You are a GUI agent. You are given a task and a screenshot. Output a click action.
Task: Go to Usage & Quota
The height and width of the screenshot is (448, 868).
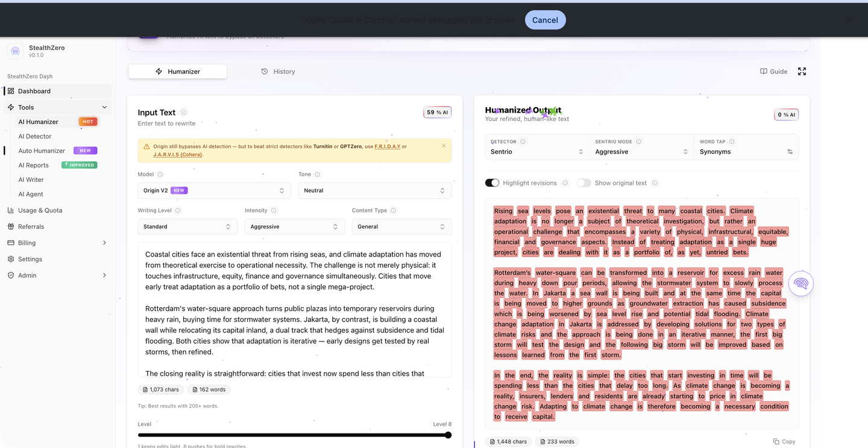pyautogui.click(x=40, y=210)
